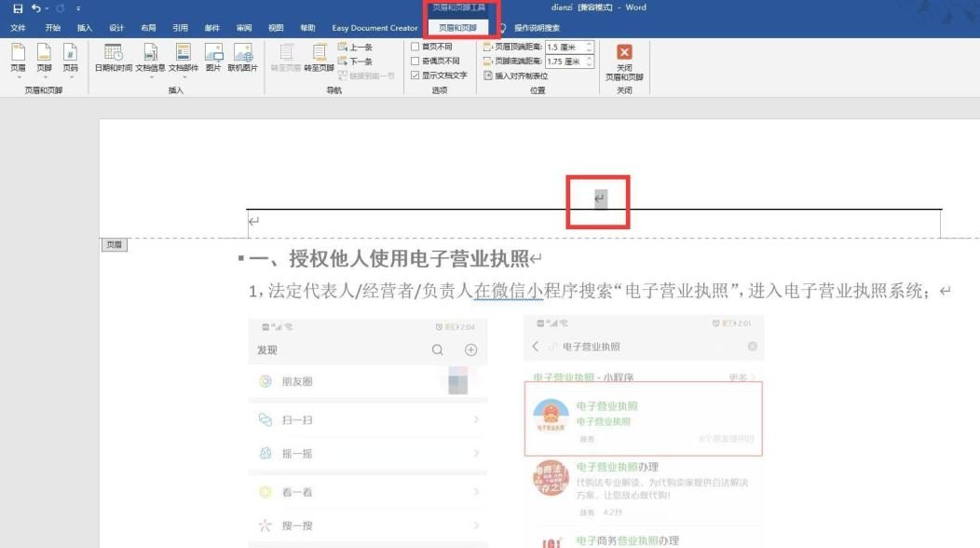This screenshot has width=980, height=548.
Task: Select the 页眉和页脚 tools tab
Action: pos(457,28)
